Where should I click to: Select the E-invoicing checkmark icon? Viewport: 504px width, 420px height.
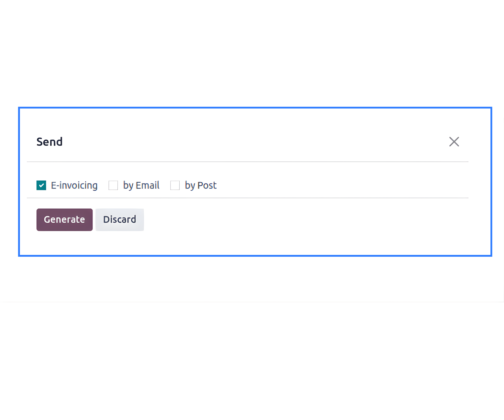[41, 185]
